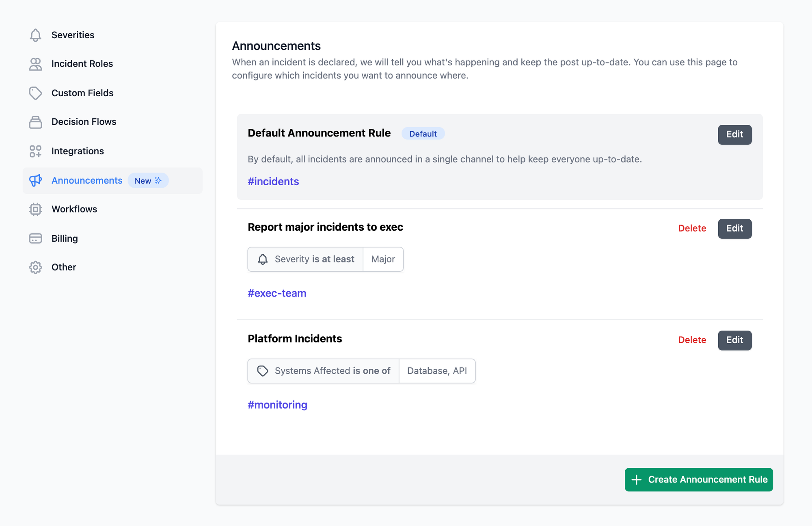Go to Incident Roles section

point(82,64)
